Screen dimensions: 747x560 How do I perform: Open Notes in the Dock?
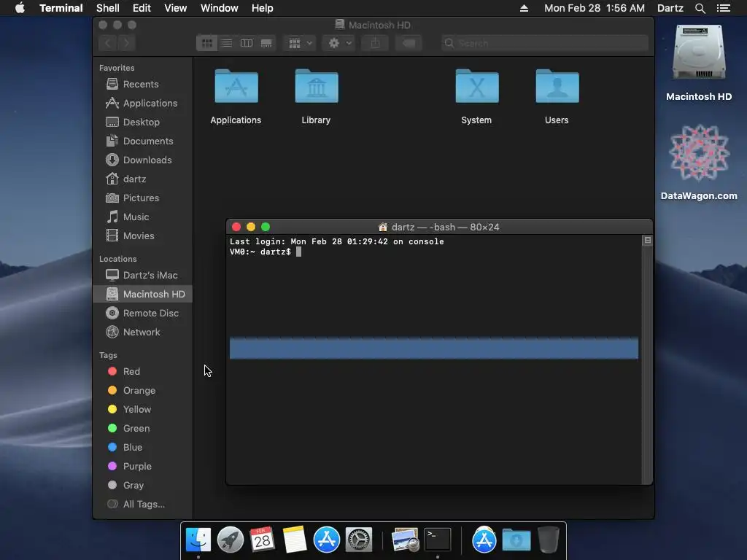(295, 540)
